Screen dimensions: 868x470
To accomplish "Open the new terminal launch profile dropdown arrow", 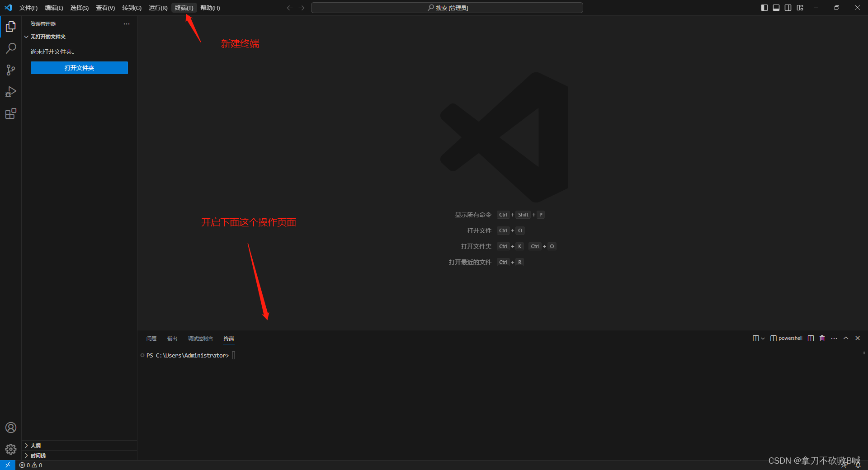I will tap(763, 338).
